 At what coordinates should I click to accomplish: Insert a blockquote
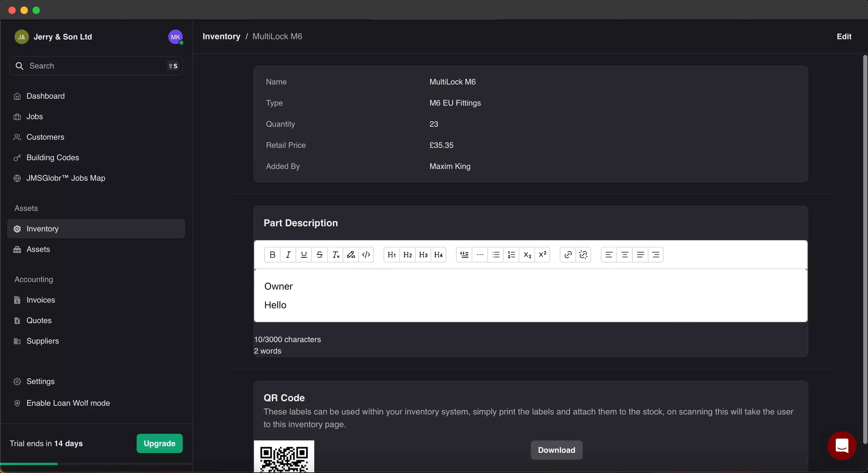tap(464, 255)
